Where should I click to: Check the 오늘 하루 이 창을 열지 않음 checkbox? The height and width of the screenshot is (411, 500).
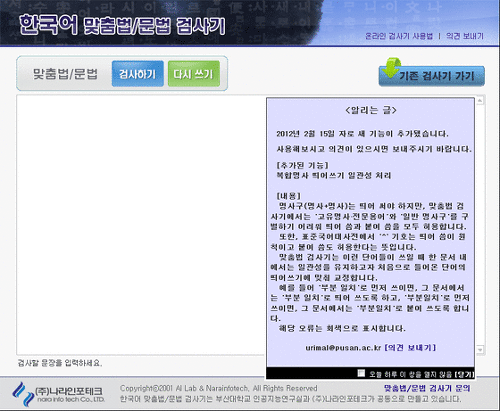(361, 373)
